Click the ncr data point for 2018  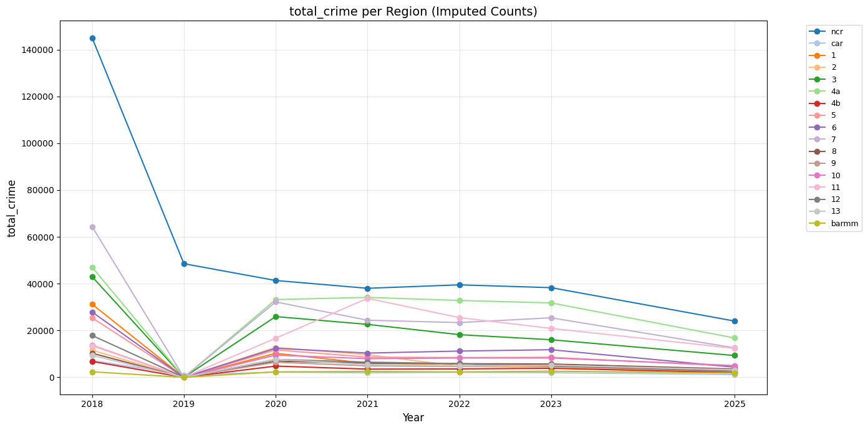click(x=92, y=38)
